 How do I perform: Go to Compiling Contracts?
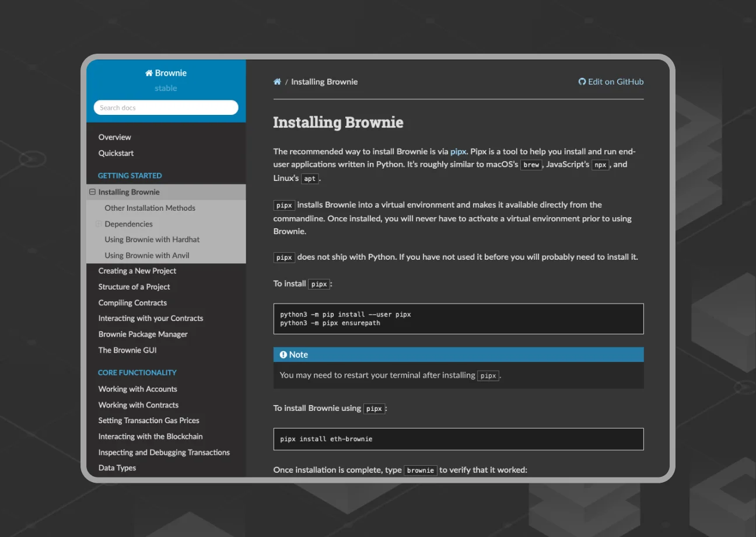pyautogui.click(x=132, y=302)
